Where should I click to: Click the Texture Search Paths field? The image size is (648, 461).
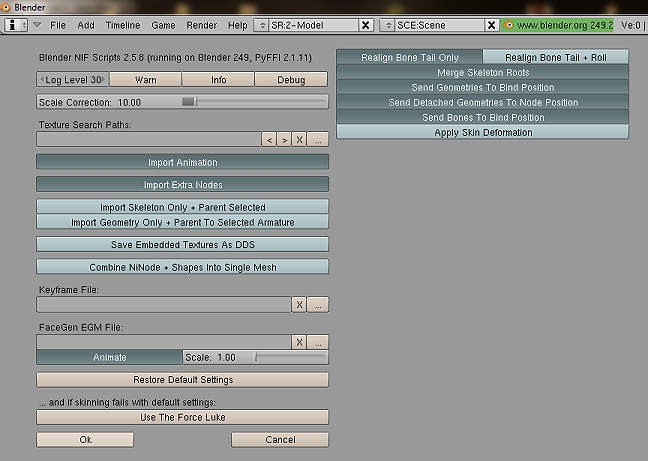pyautogui.click(x=149, y=140)
